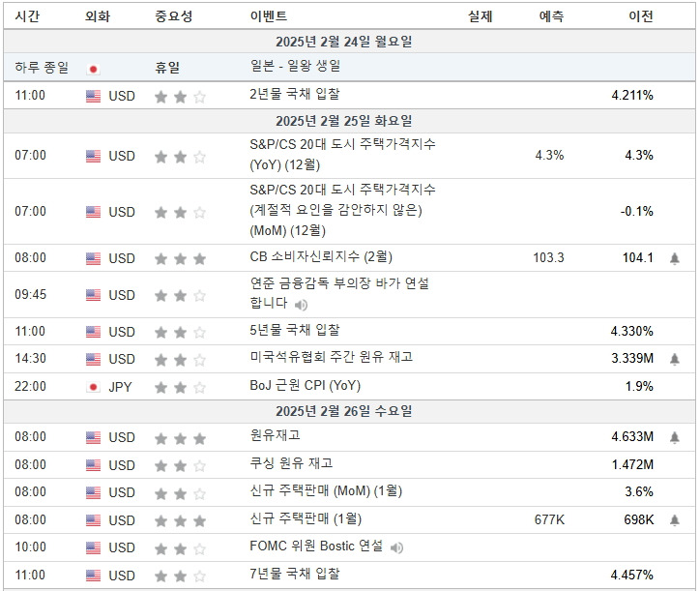
Task: Click the 중요성 column header
Action: point(174,16)
